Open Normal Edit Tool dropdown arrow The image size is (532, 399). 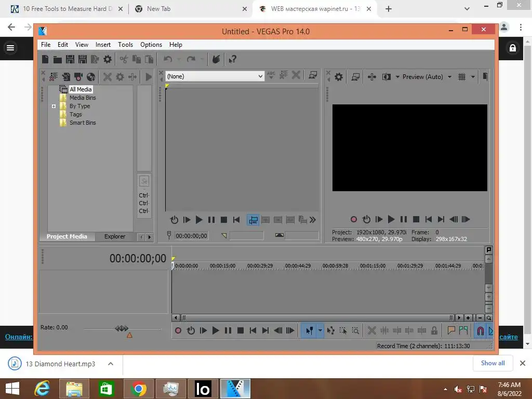pos(320,330)
